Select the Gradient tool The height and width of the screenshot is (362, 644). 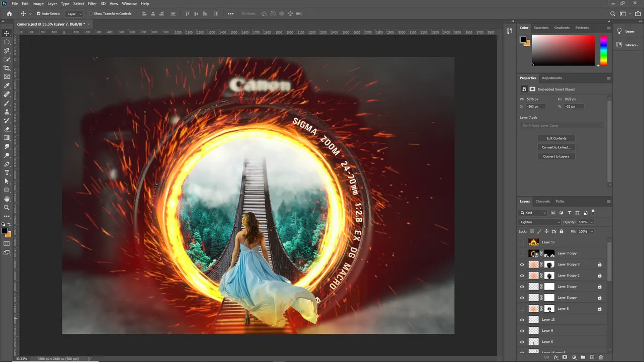pos(7,138)
